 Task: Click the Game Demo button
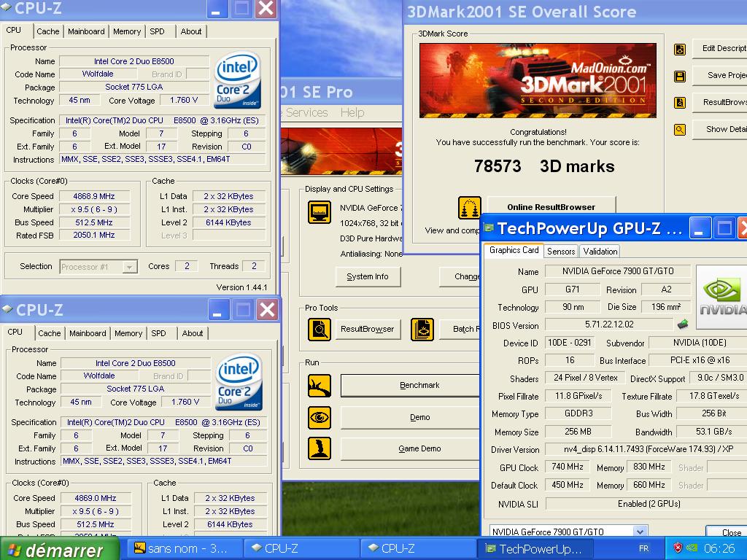pos(411,448)
